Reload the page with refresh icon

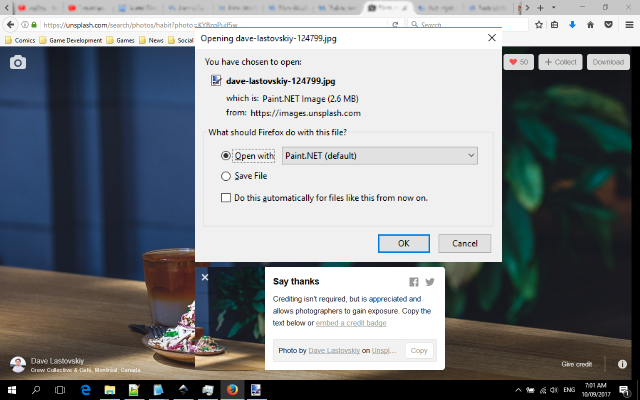tap(395, 25)
